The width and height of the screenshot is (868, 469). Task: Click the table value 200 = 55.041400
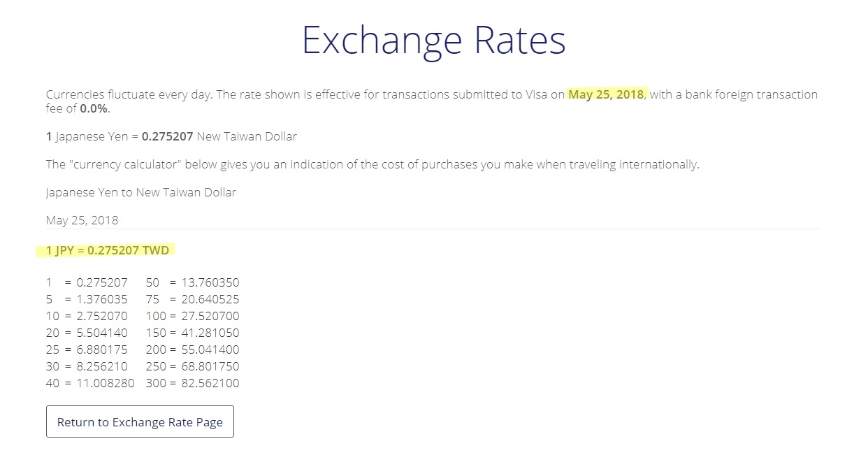(193, 349)
